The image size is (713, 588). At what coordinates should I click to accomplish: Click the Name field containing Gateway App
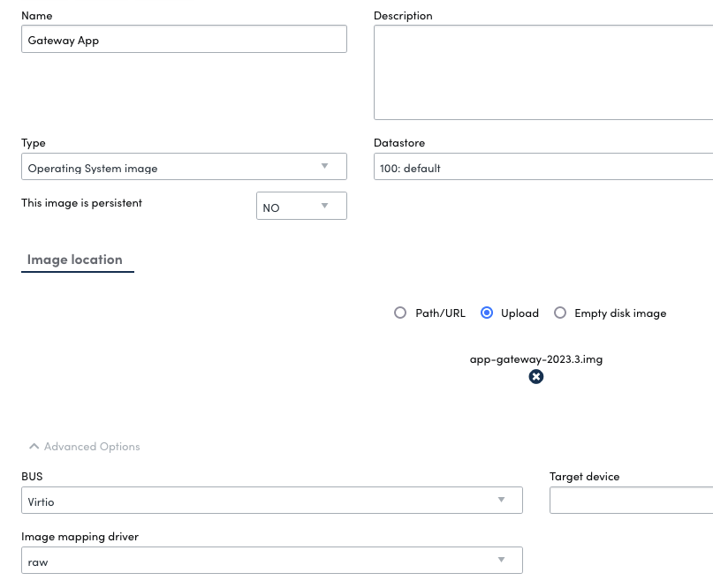[x=184, y=40]
